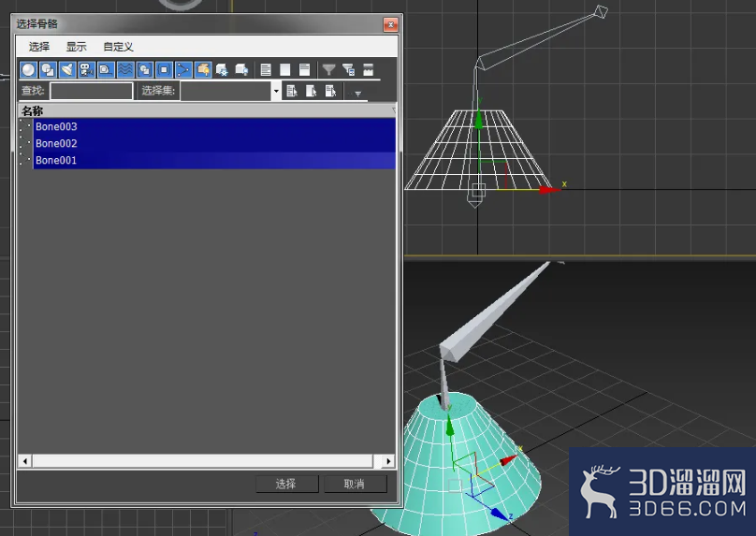The width and height of the screenshot is (756, 536).
Task: Click the horizontal scrollbar left arrow
Action: coord(25,461)
